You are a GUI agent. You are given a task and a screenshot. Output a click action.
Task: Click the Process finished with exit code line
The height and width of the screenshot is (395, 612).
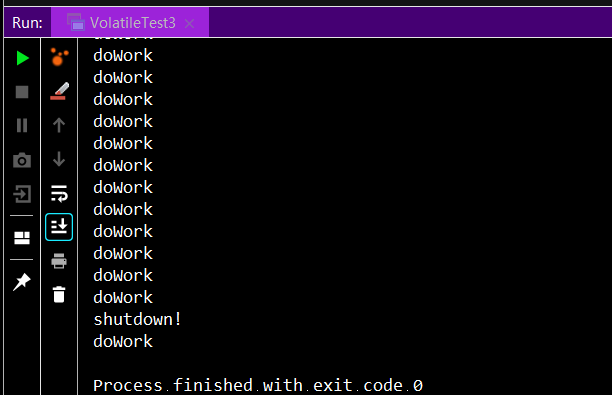[x=258, y=385]
